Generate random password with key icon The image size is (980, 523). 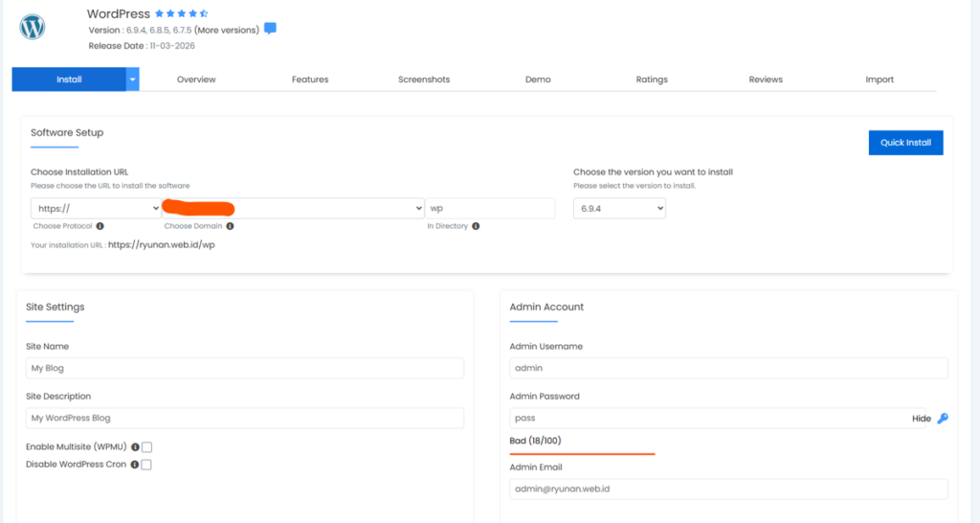tap(943, 419)
